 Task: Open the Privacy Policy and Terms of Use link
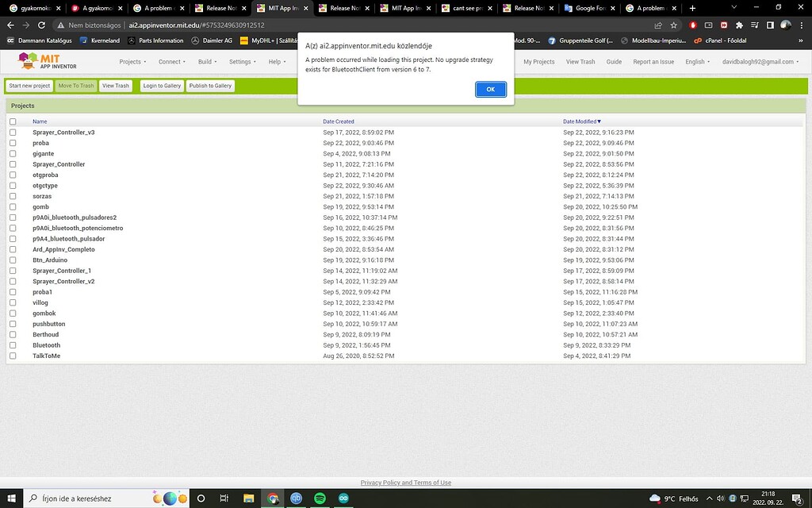coord(406,483)
